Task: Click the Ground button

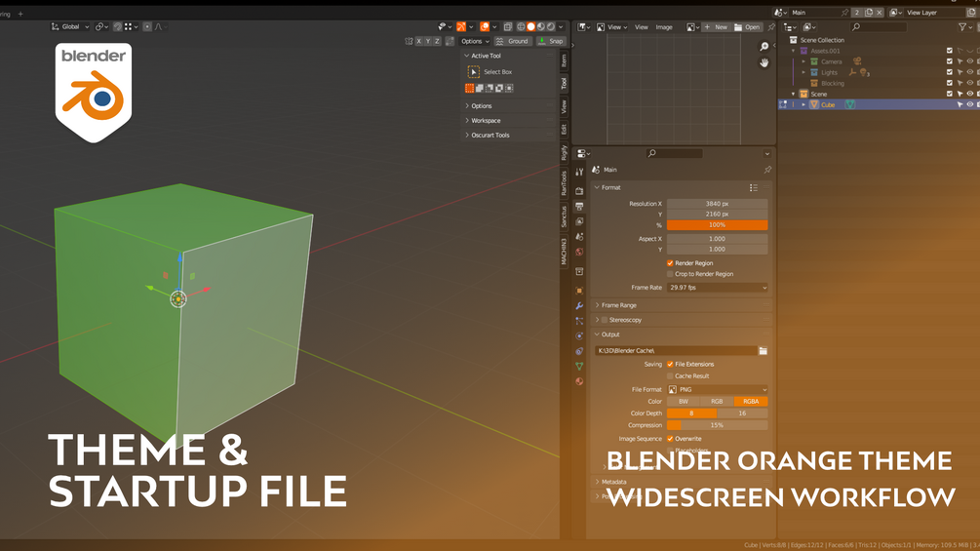Action: click(512, 41)
